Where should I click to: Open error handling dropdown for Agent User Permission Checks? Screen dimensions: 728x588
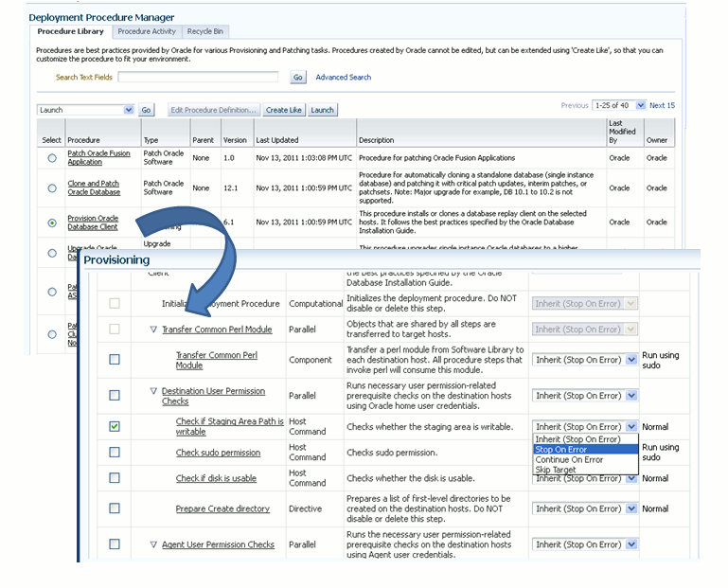tap(584, 544)
